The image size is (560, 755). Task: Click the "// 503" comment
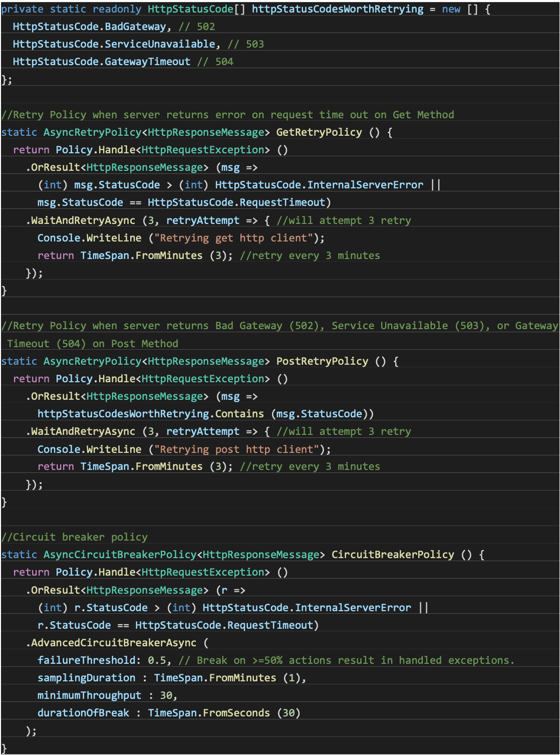[246, 44]
